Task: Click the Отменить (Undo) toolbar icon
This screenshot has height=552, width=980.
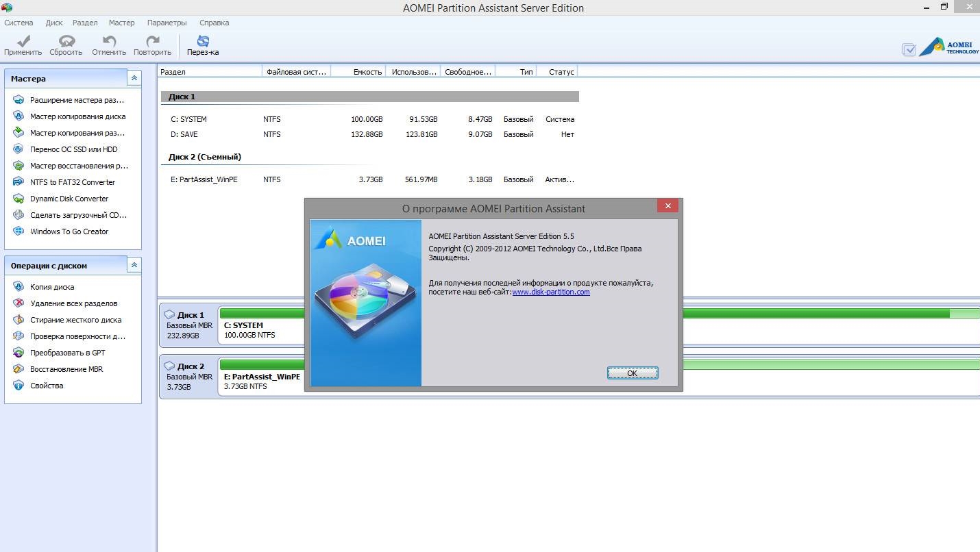Action: click(109, 41)
